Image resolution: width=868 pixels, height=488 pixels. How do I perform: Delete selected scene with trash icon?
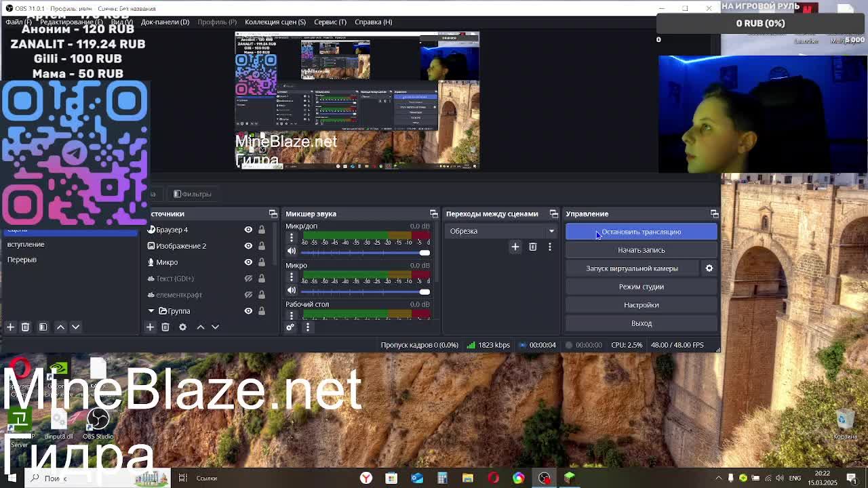tap(25, 327)
